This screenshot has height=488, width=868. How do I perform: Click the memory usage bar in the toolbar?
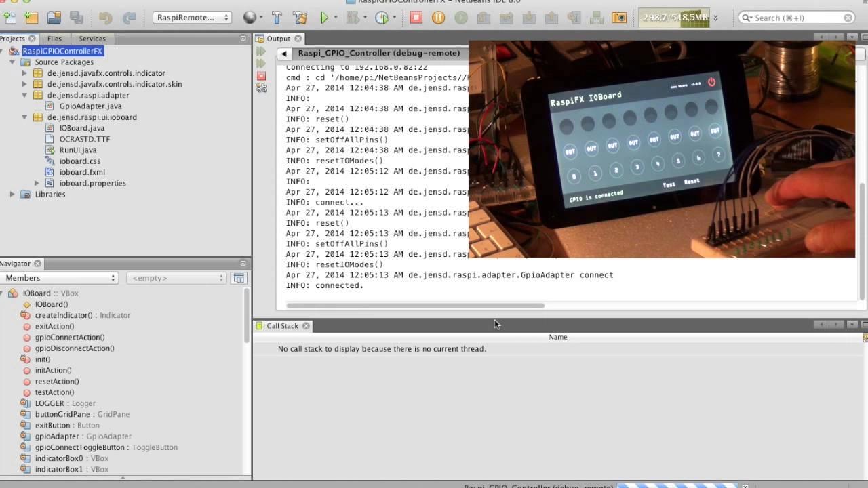[x=675, y=18]
